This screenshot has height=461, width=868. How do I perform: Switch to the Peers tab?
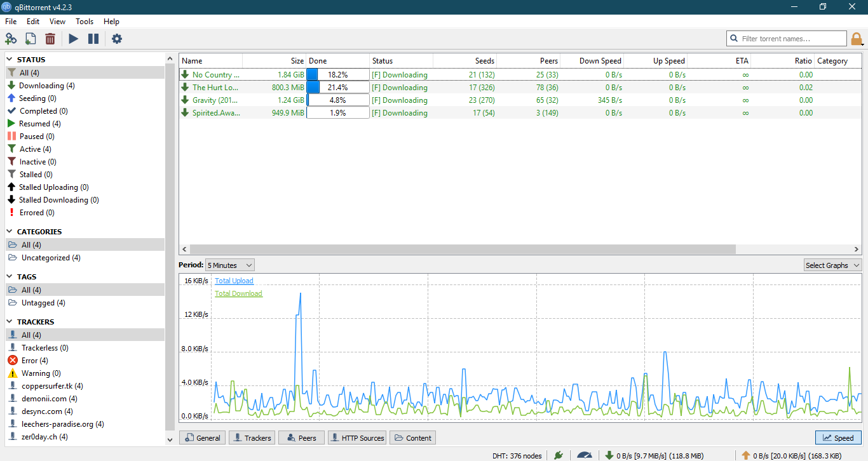pyautogui.click(x=301, y=438)
